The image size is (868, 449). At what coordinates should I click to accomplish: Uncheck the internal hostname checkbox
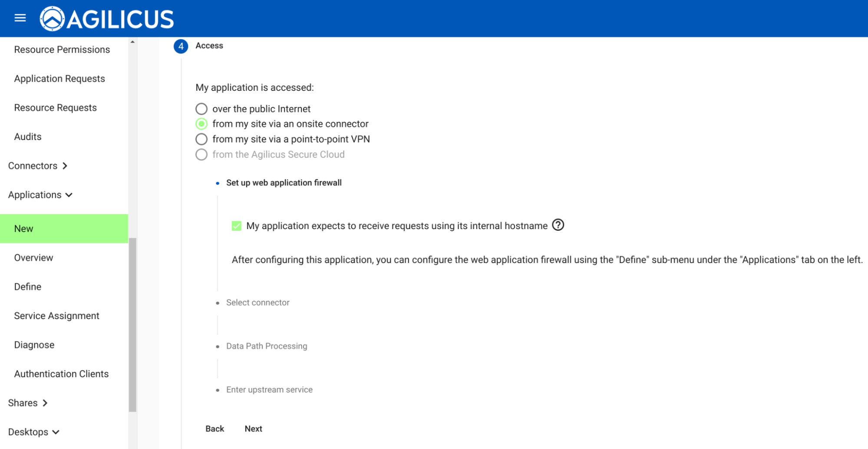pos(236,226)
